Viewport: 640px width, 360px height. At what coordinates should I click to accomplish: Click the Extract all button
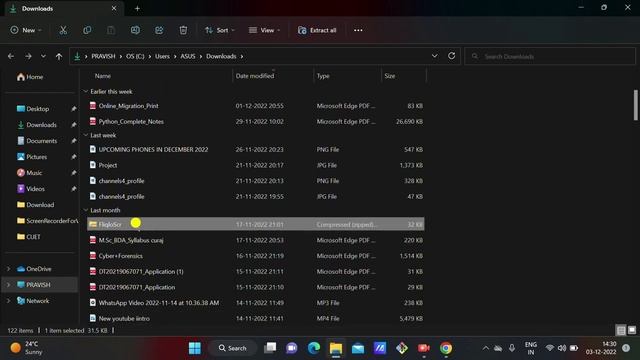pyautogui.click(x=317, y=30)
